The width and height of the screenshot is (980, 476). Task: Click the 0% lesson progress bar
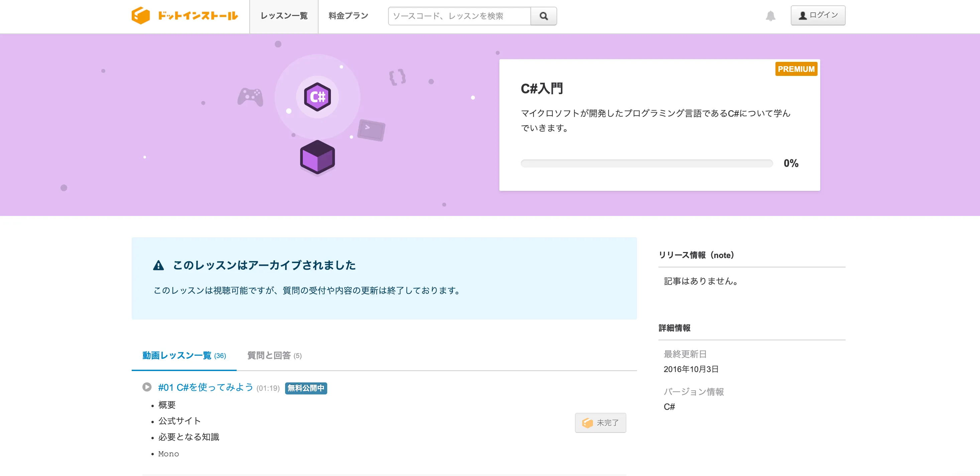646,163
